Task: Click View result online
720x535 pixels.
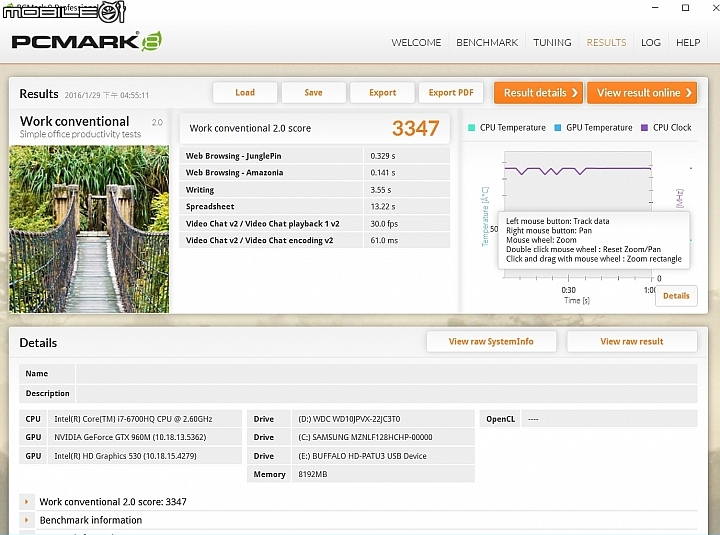Action: [642, 93]
